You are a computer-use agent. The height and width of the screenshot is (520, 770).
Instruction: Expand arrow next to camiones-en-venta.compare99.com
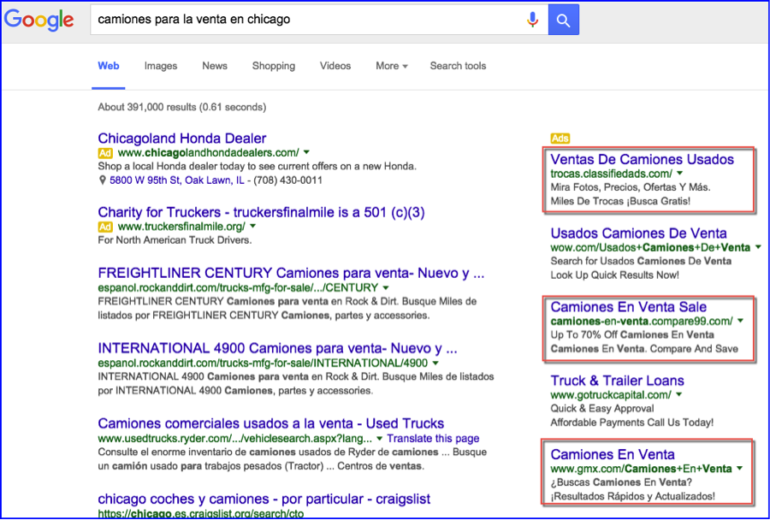click(x=741, y=321)
